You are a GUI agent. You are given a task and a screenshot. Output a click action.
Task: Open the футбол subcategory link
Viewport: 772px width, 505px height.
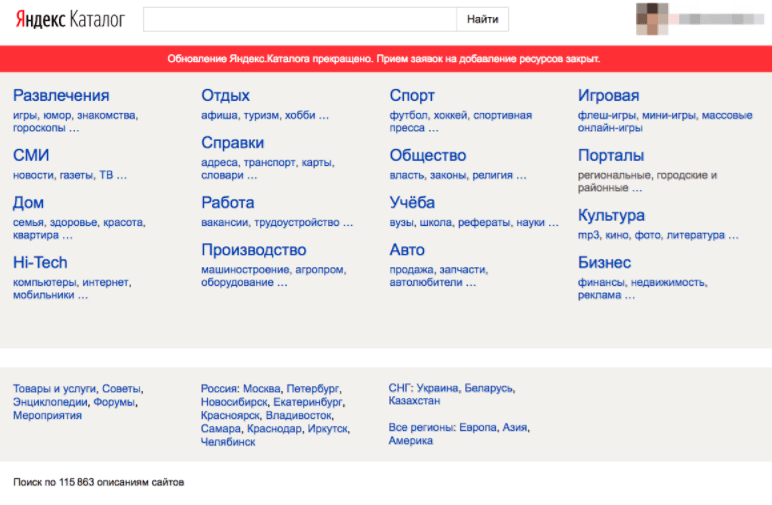coord(408,115)
